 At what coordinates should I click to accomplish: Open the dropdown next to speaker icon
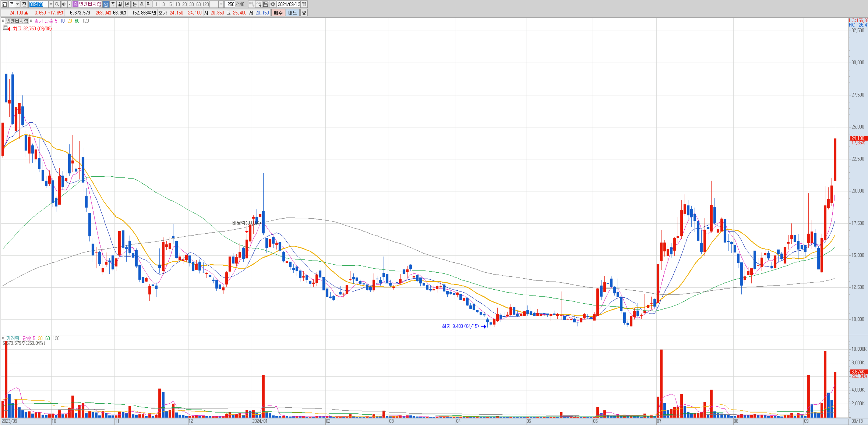(69, 4)
